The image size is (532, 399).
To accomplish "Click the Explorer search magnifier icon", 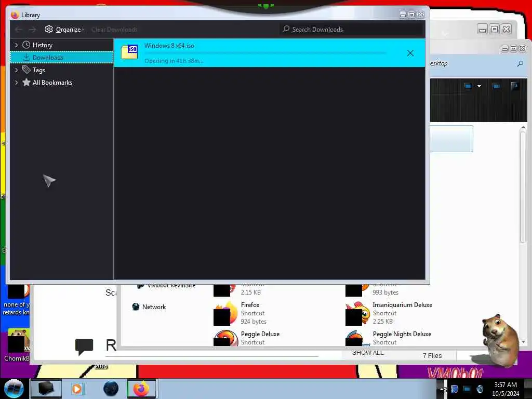I will (x=520, y=63).
